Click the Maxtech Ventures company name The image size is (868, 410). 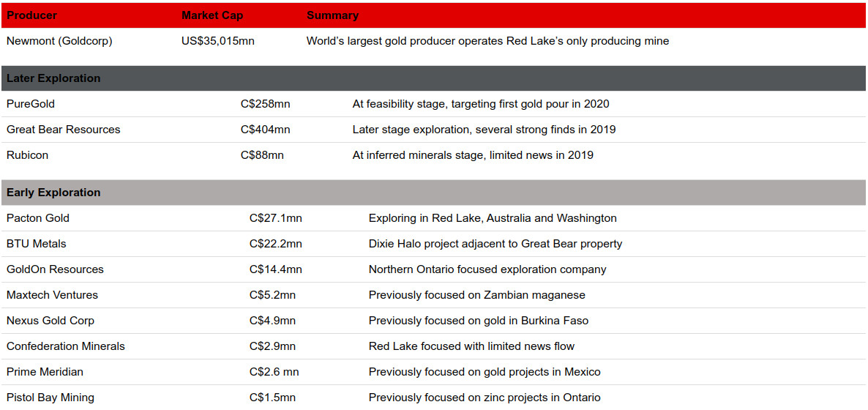coord(52,295)
